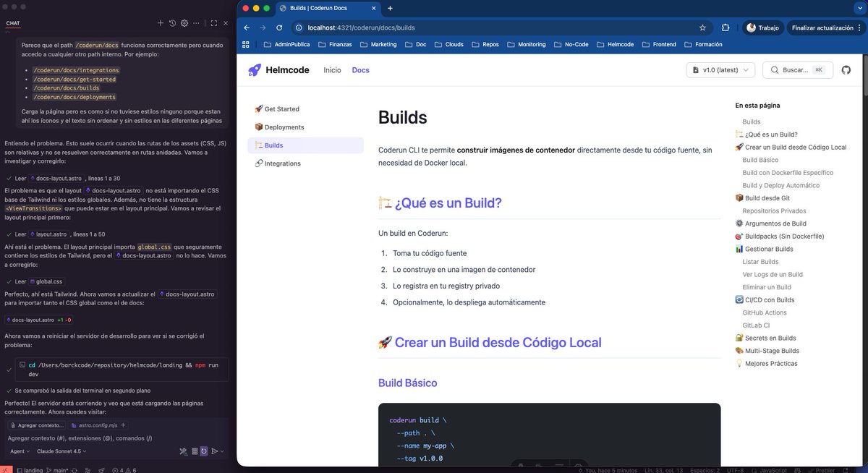This screenshot has height=473, width=868.
Task: Open chat history clock icon
Action: click(172, 23)
